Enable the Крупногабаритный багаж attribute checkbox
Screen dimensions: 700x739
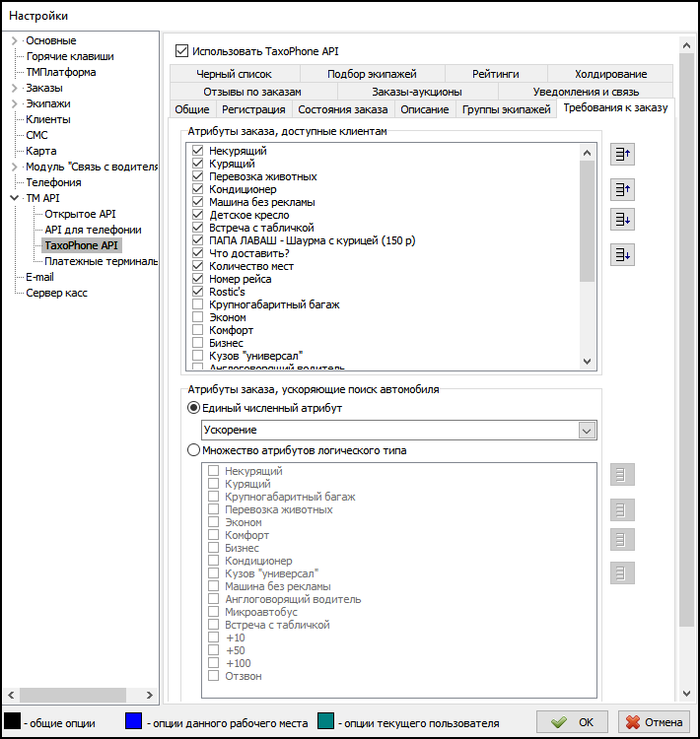pyautogui.click(x=198, y=305)
